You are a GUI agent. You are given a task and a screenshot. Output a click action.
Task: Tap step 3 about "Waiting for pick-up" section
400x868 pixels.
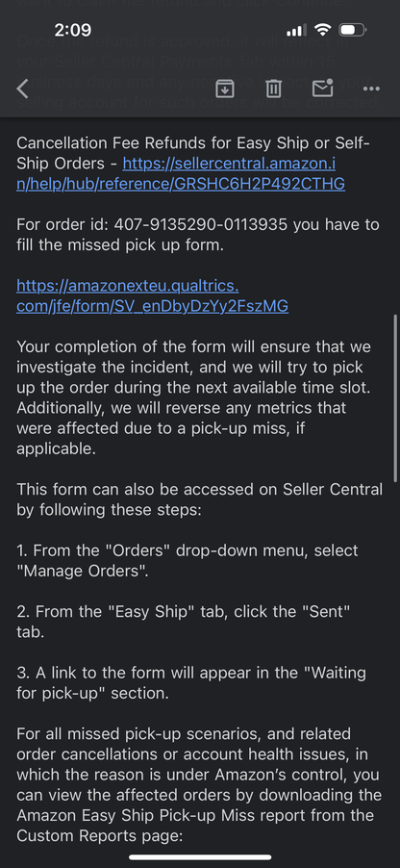click(x=191, y=682)
